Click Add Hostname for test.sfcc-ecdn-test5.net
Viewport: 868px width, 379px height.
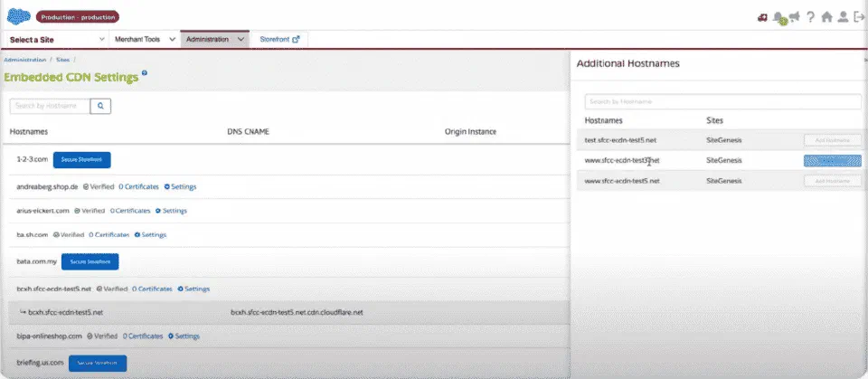coord(833,140)
